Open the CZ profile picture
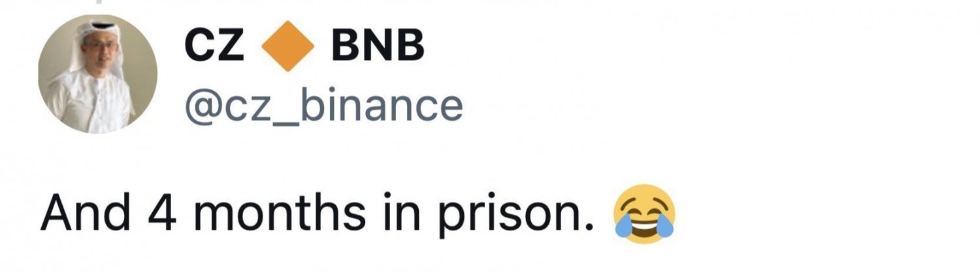 (97, 74)
